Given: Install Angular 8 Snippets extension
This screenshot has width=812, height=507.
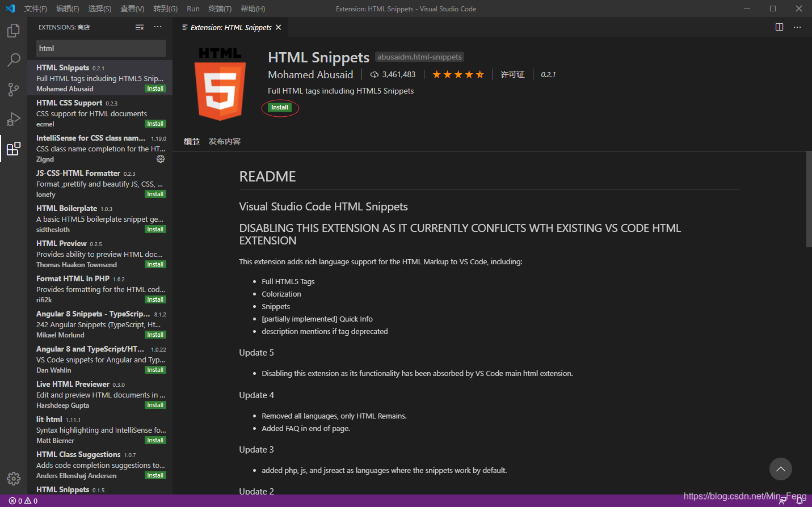Looking at the screenshot, I should [155, 335].
